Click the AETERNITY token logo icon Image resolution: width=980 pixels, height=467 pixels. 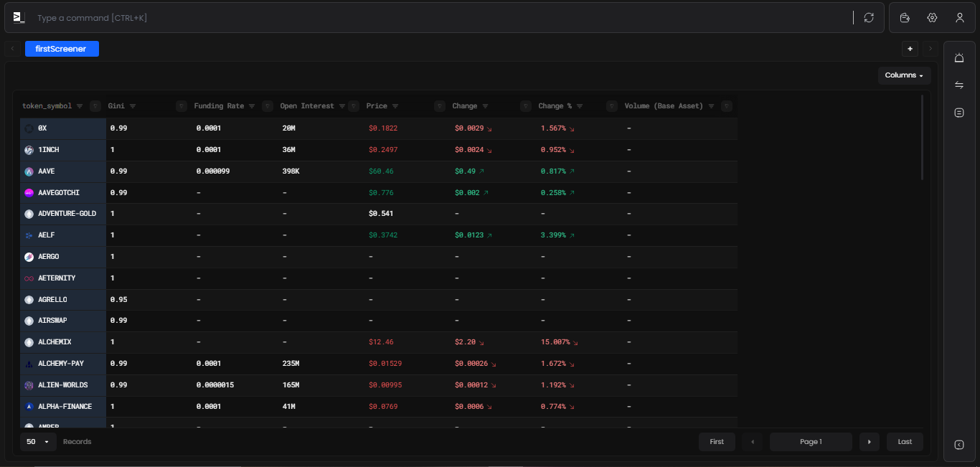pyautogui.click(x=29, y=278)
